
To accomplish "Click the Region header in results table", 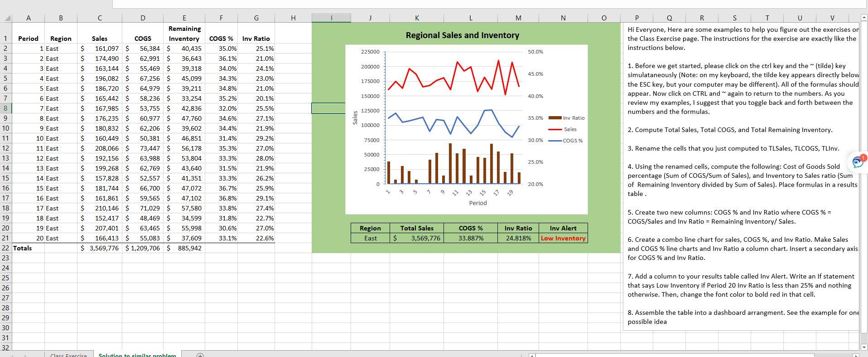I will click(x=370, y=228).
